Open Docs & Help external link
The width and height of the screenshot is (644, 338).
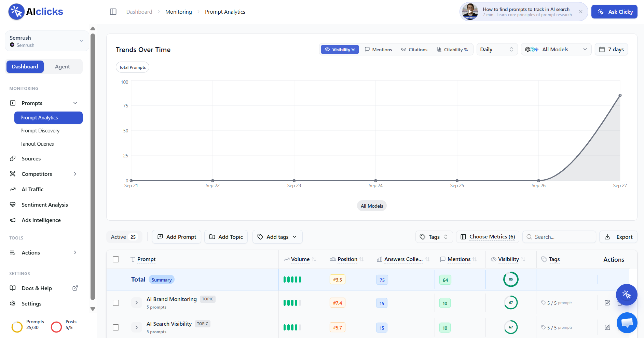(75, 288)
